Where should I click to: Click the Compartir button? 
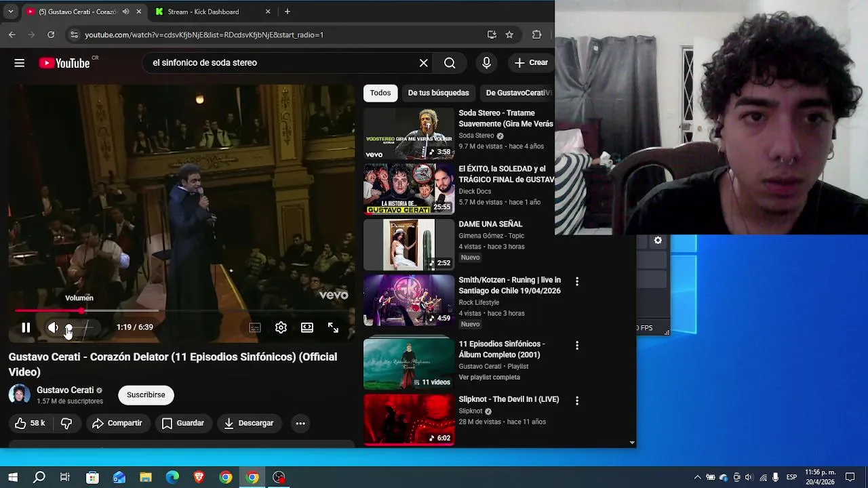[117, 423]
